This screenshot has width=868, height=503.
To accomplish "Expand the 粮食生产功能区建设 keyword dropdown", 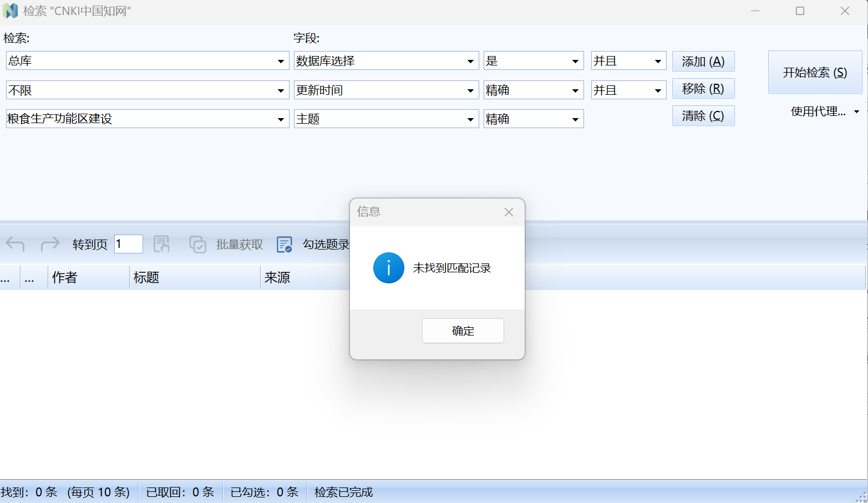I will [281, 119].
